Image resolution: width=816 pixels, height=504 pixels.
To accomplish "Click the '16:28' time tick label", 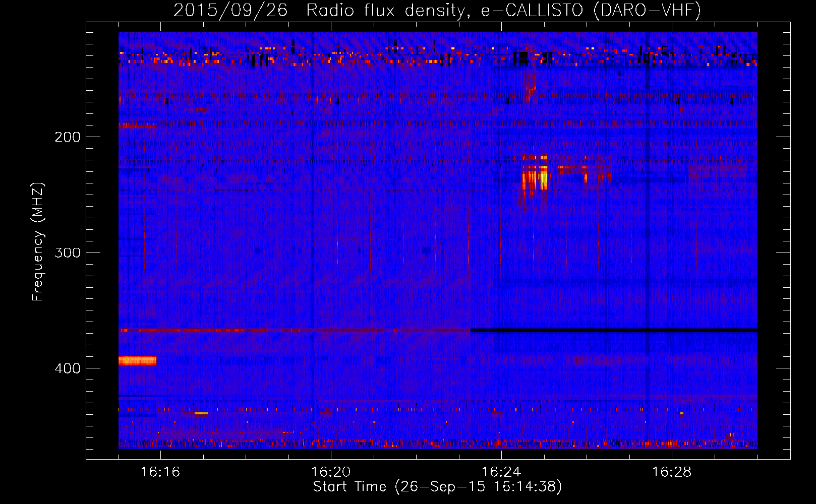I will coord(672,472).
